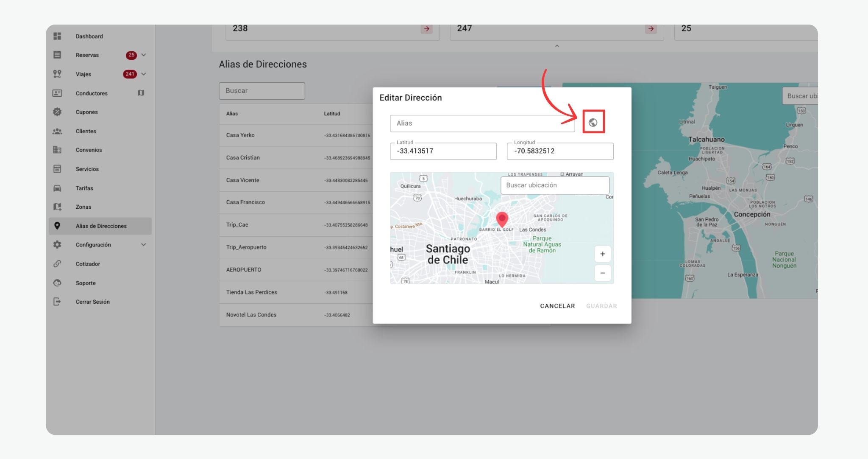Click the red location pin on the dialog map
Image resolution: width=868 pixels, height=459 pixels.
pyautogui.click(x=502, y=219)
